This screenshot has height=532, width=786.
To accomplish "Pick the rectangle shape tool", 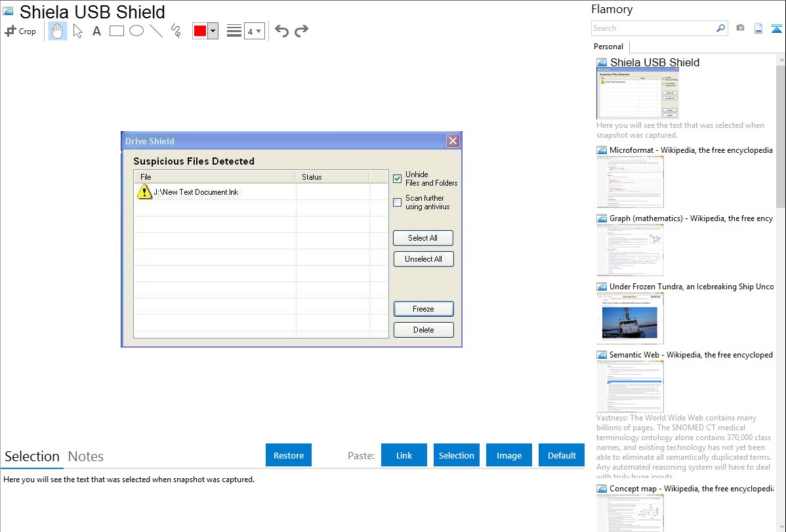I will 117,31.
